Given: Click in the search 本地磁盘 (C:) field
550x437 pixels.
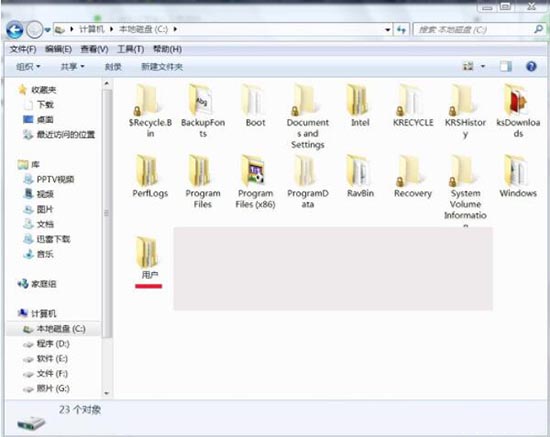Looking at the screenshot, I should (x=474, y=30).
